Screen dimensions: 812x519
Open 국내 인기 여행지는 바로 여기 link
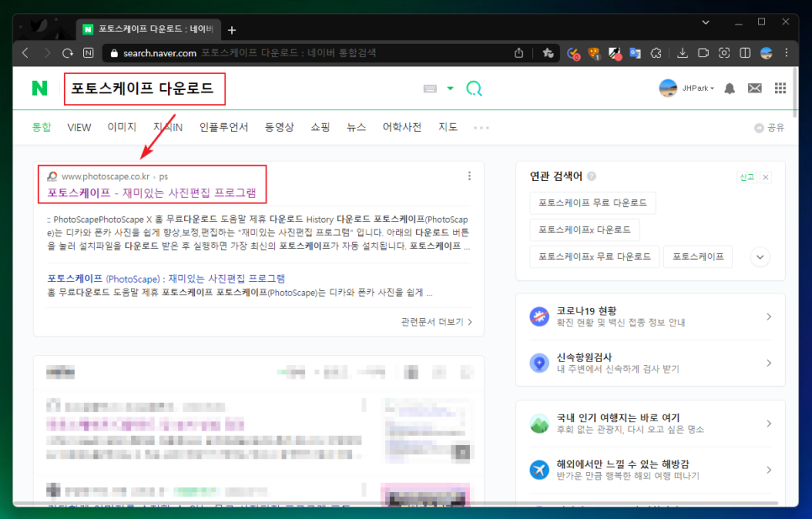pos(619,417)
